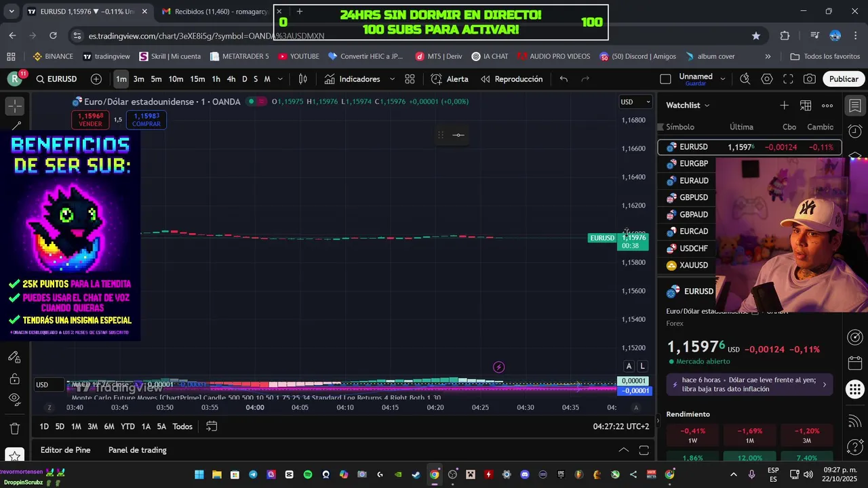Select the Todos date range

(x=182, y=426)
